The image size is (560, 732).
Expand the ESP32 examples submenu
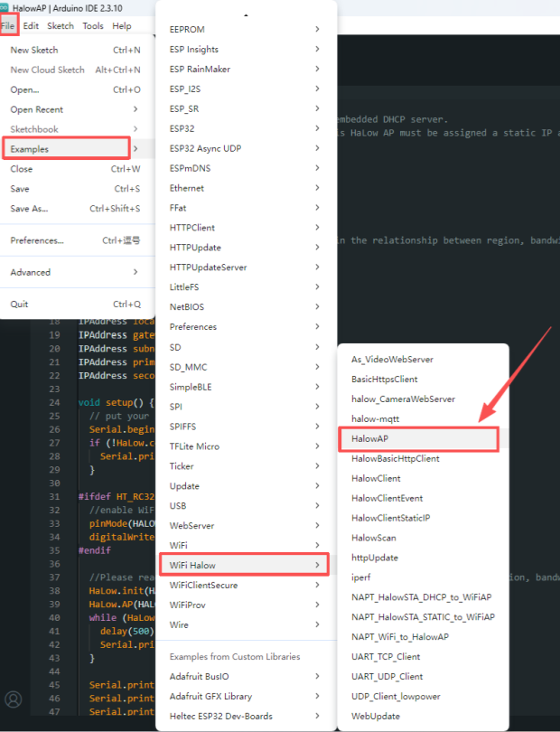click(246, 128)
